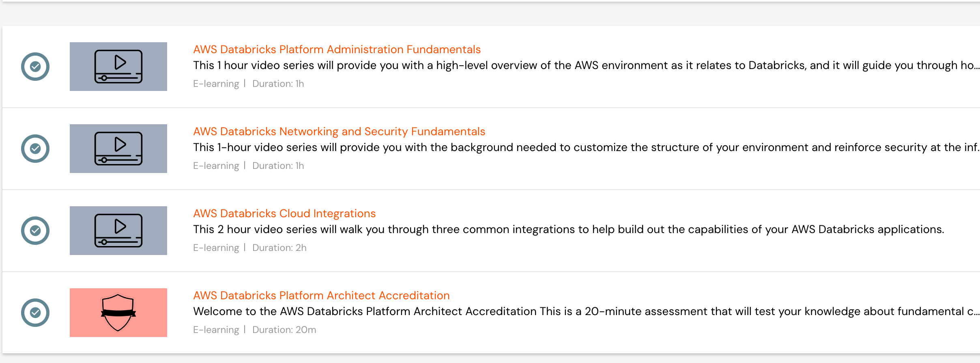The width and height of the screenshot is (980, 363).
Task: Open AWS Databricks Networking and Security Fundamentals link
Action: click(339, 132)
